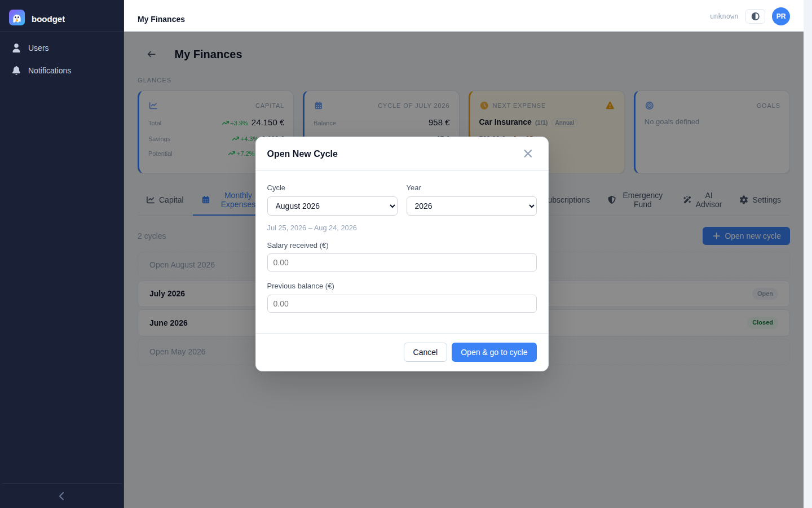Image resolution: width=812 pixels, height=508 pixels.
Task: Click the Capital chart icon in glance card
Action: [153, 106]
